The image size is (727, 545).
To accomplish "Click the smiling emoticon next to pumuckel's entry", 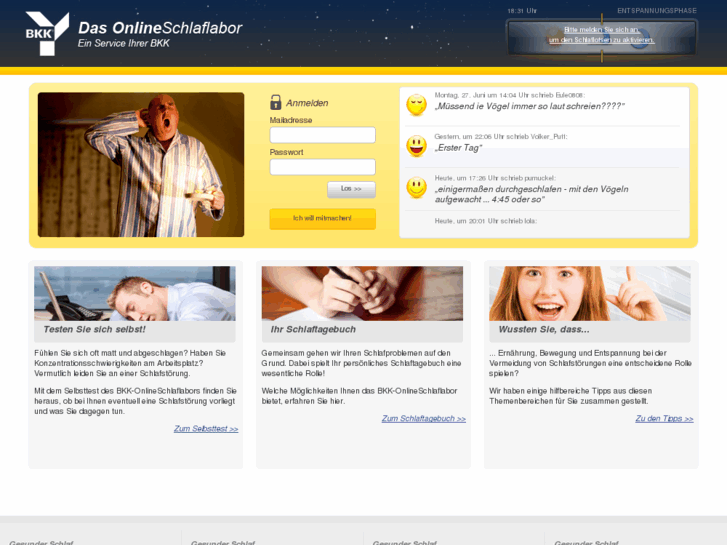I will 416,187.
